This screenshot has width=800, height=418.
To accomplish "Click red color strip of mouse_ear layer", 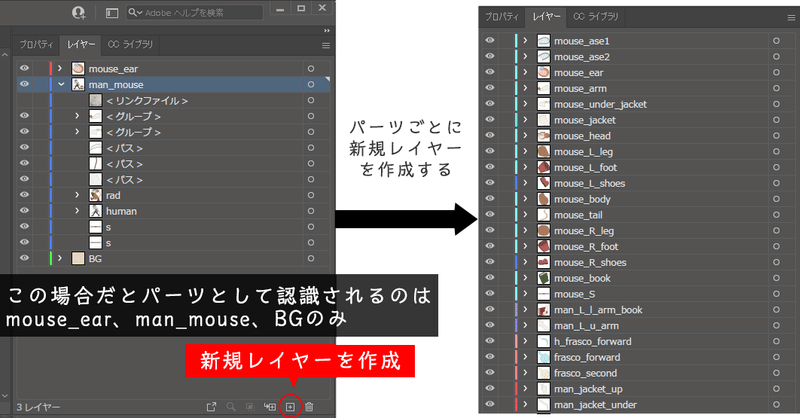I will (x=51, y=68).
